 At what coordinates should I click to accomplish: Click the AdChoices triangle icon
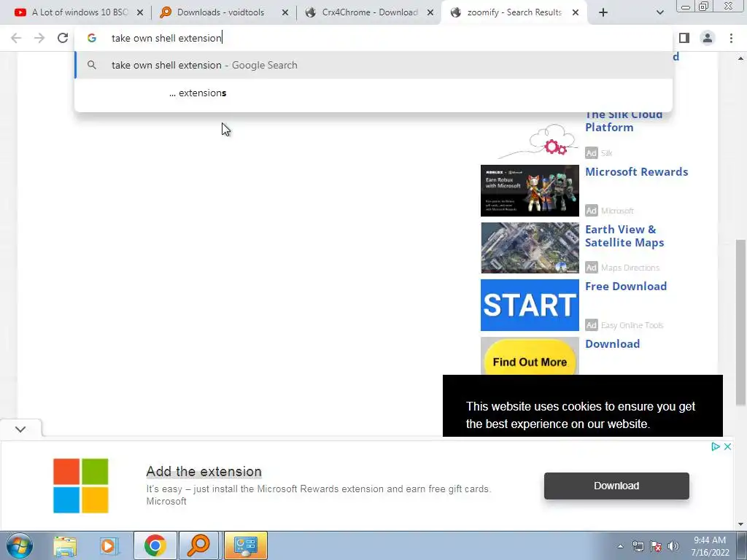[x=715, y=447]
